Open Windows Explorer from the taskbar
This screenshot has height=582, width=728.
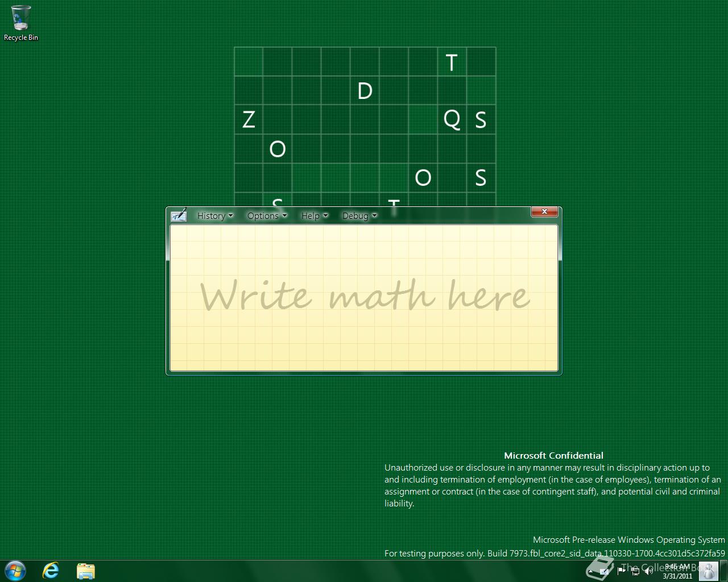point(86,571)
